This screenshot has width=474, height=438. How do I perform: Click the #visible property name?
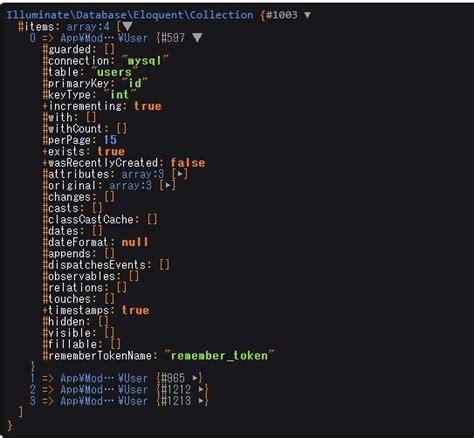tap(67, 333)
